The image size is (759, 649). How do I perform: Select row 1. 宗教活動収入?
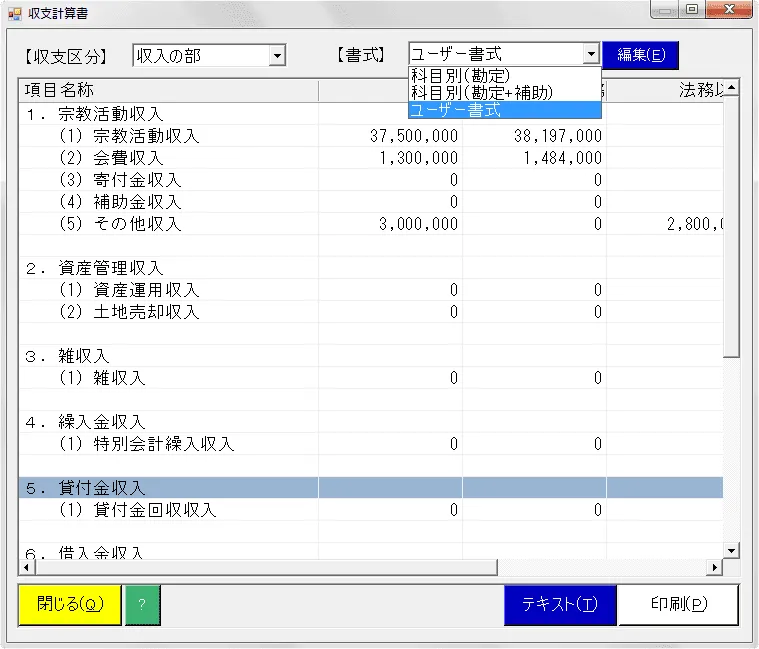click(x=371, y=114)
